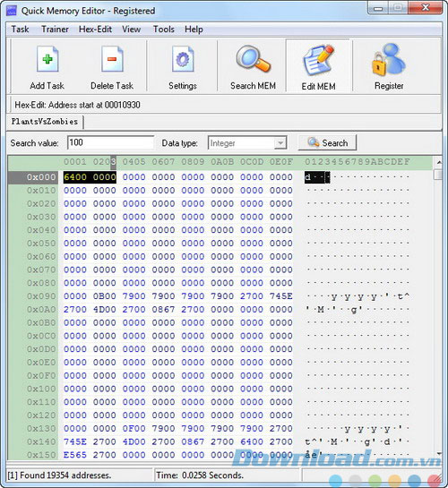Click hex value 745E in row 0x090

pyautogui.click(x=280, y=296)
